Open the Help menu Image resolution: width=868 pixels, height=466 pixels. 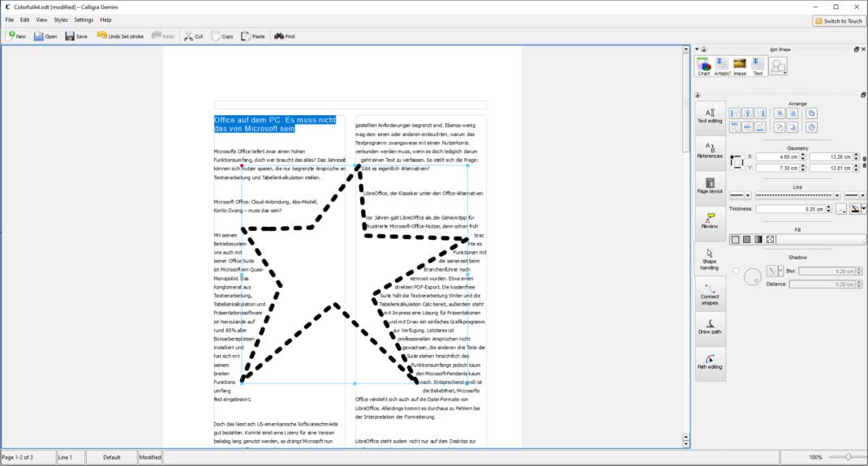click(105, 20)
